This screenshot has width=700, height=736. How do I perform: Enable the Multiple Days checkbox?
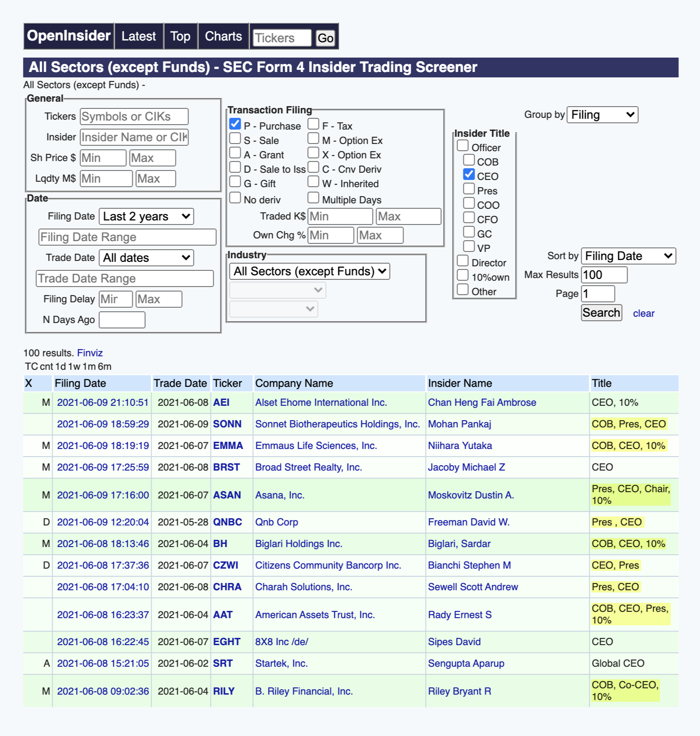click(313, 198)
